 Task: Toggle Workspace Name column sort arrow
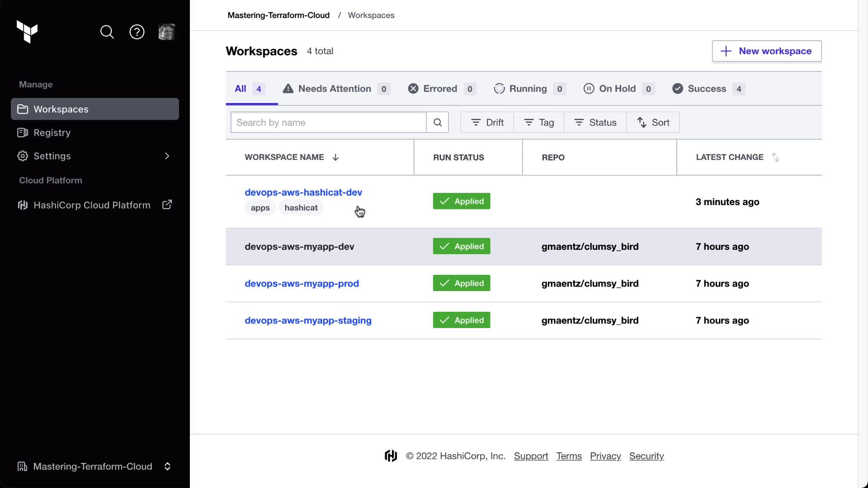coord(335,157)
